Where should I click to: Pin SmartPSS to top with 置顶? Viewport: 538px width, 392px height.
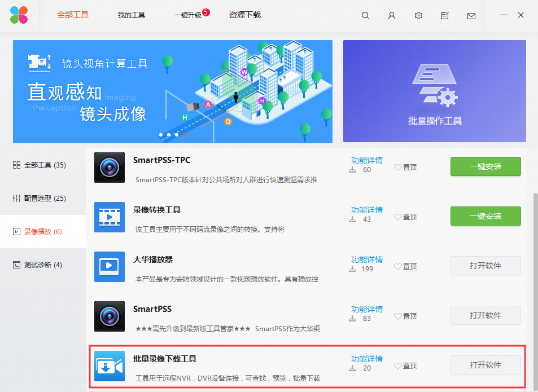point(405,316)
